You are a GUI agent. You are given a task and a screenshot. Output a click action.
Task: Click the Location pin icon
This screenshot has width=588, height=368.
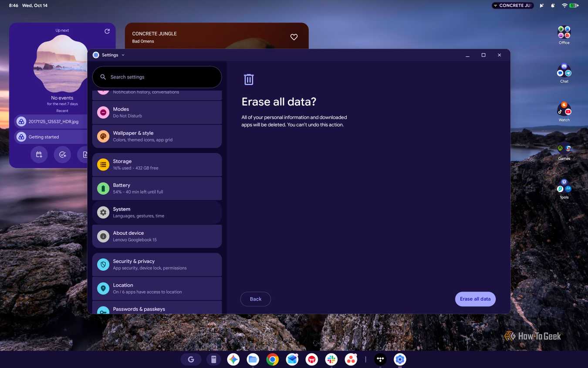pos(103,289)
